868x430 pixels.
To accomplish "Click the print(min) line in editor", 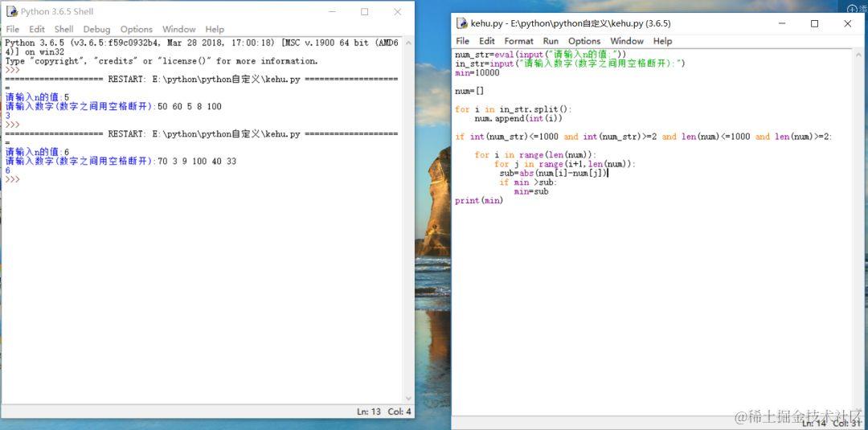I will click(x=479, y=200).
